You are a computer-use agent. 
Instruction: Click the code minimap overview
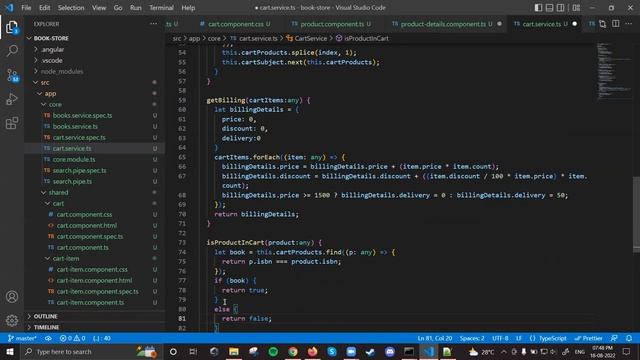pyautogui.click(x=614, y=71)
